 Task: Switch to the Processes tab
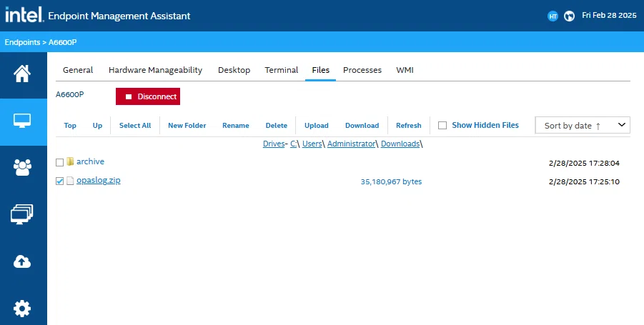click(x=362, y=70)
